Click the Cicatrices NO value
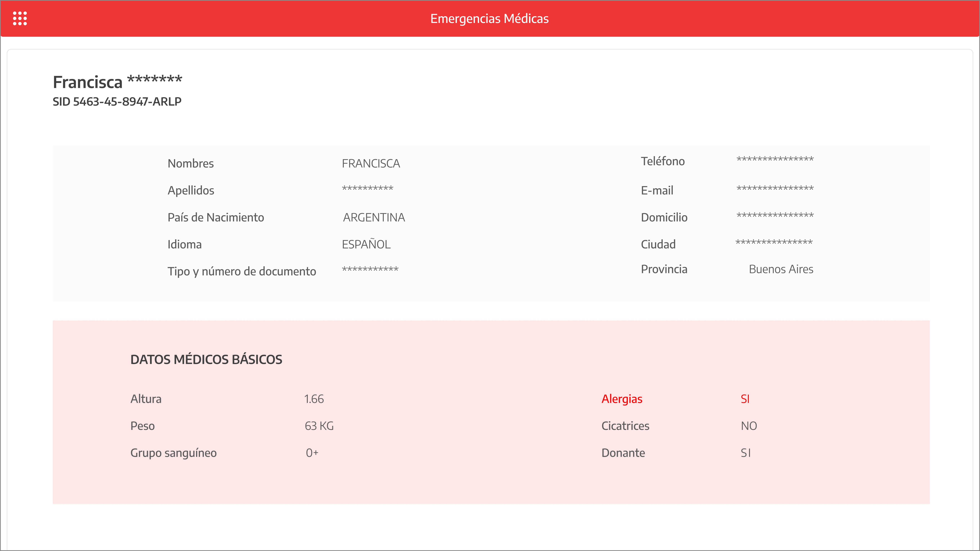 tap(749, 426)
